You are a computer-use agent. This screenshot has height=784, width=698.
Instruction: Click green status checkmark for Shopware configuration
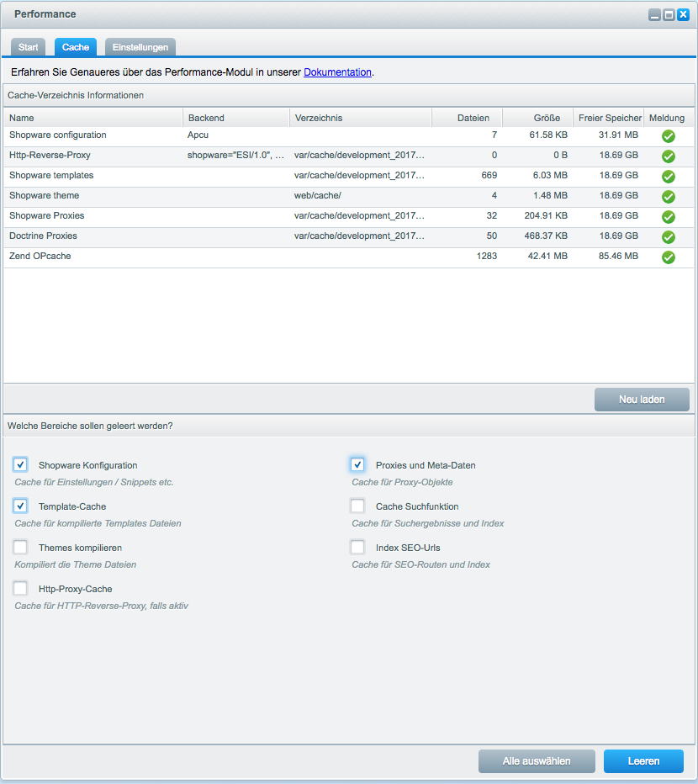(669, 136)
